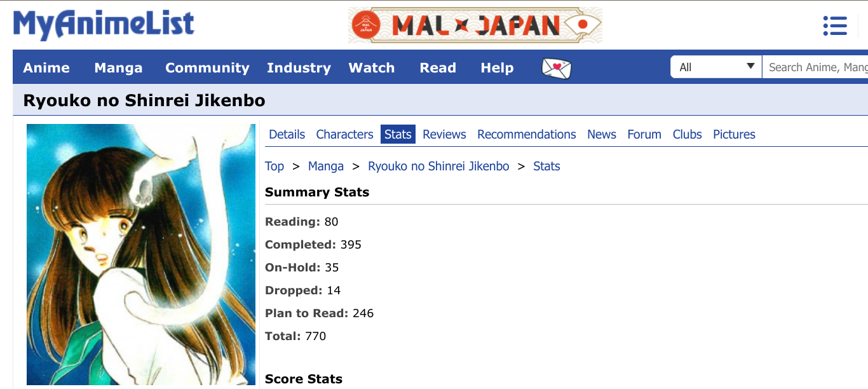Viewport: 868px width, 389px height.
Task: Expand the All search category dropdown
Action: pyautogui.click(x=716, y=67)
